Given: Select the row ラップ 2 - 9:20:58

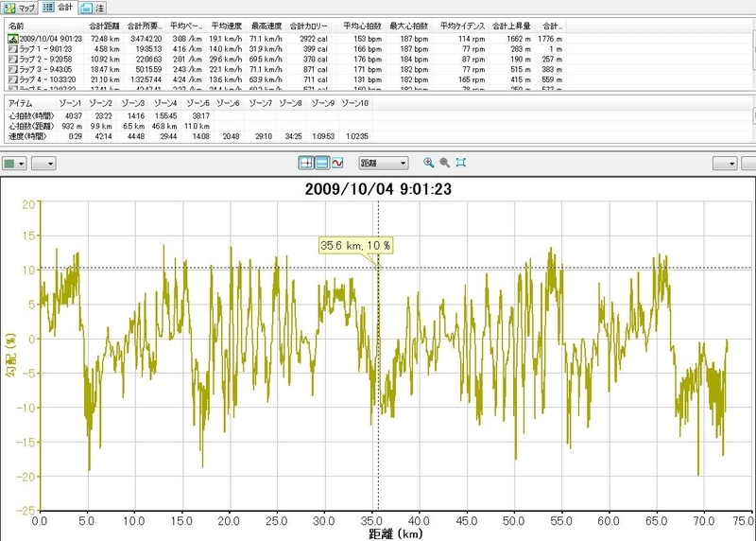Looking at the screenshot, I should click(285, 59).
